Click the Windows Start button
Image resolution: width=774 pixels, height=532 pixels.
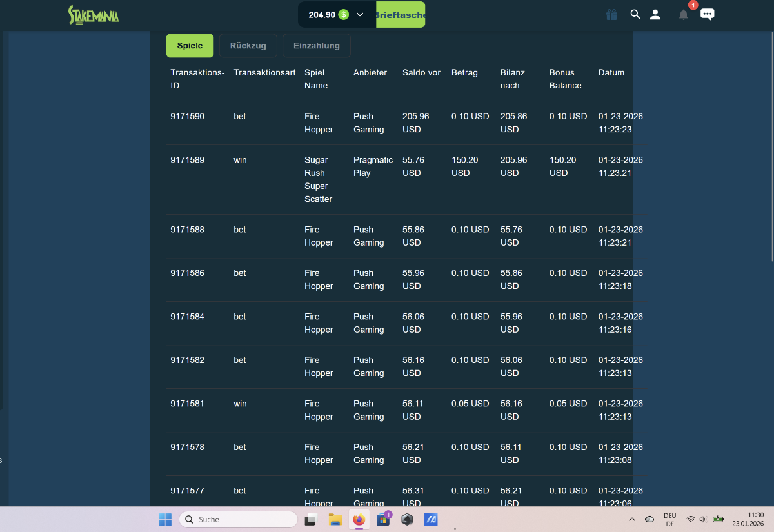coord(165,519)
